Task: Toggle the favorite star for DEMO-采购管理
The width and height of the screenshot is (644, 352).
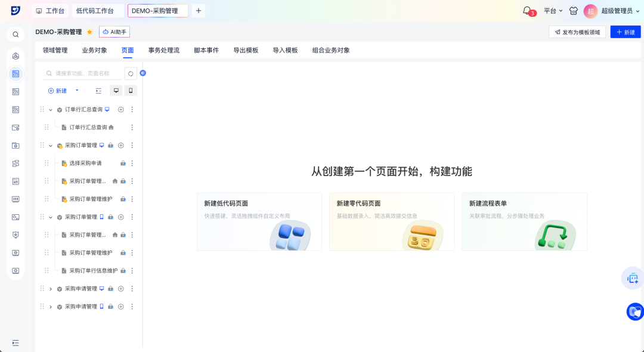Action: click(89, 32)
